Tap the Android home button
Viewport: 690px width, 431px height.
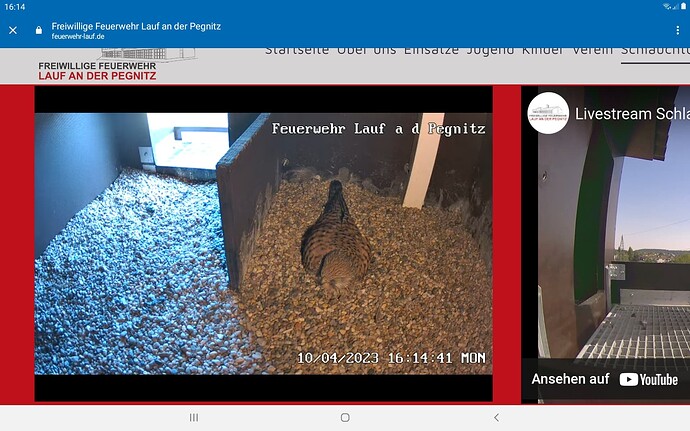345,417
